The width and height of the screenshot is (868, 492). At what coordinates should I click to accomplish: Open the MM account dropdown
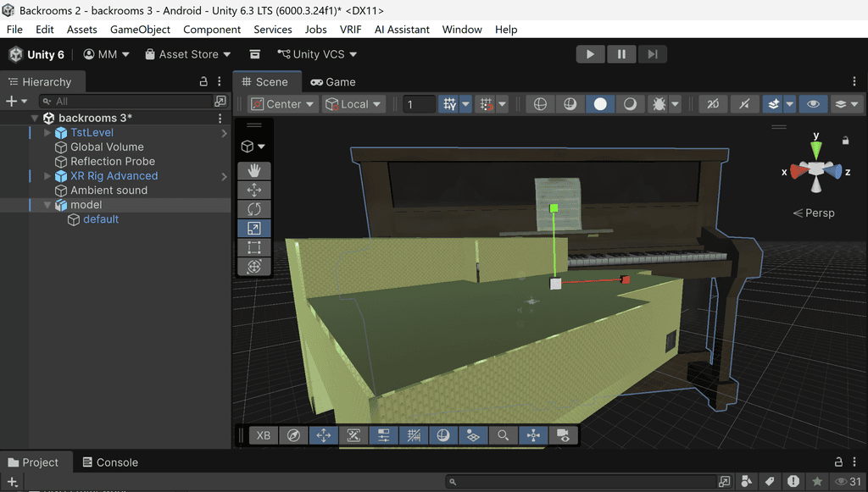pos(106,54)
